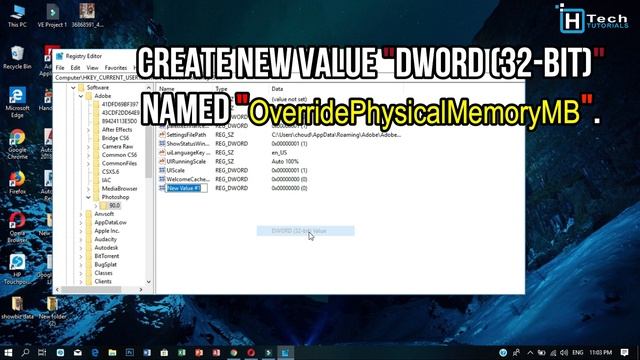Click the Registry Editor title bar icon

pos(60,56)
